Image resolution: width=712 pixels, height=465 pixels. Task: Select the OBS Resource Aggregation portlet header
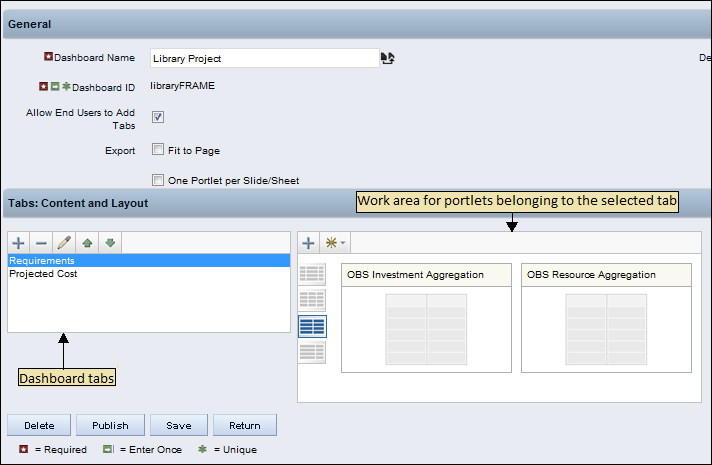click(606, 275)
